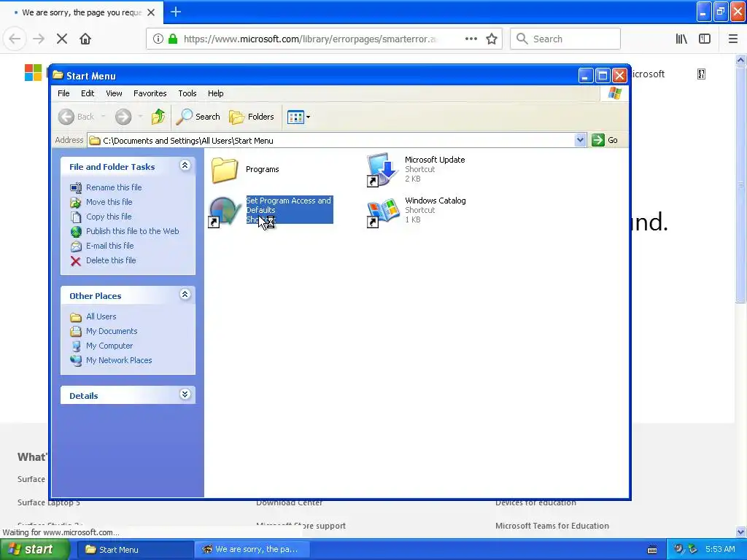
Task: Go to All Users in Other Places
Action: [x=93, y=316]
